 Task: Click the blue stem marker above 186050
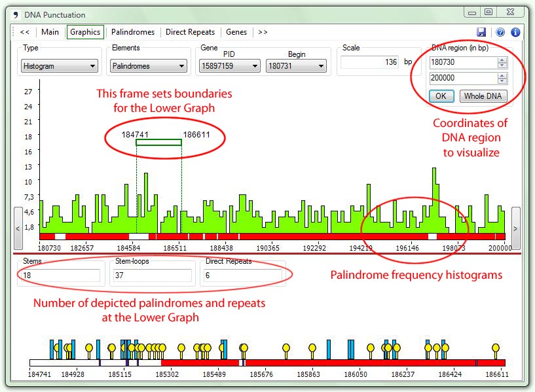click(351, 349)
